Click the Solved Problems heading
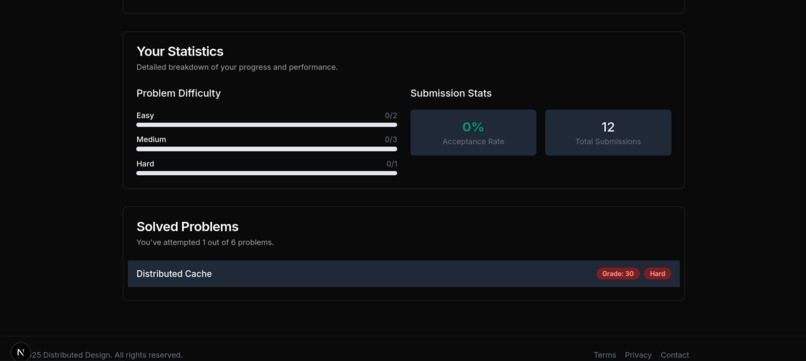The height and width of the screenshot is (361, 806). point(187,227)
